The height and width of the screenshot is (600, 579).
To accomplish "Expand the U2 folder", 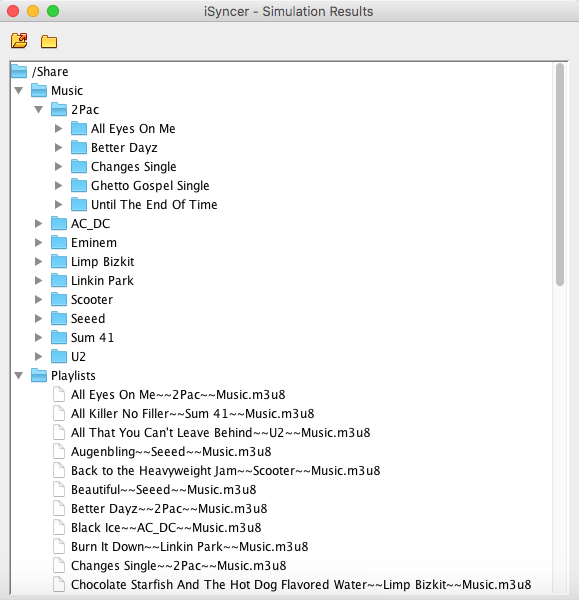I will tap(38, 356).
